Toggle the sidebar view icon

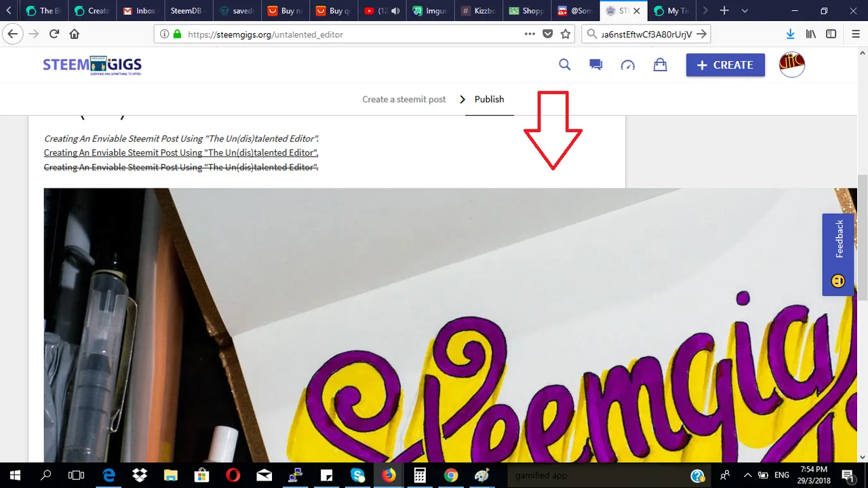pyautogui.click(x=831, y=34)
